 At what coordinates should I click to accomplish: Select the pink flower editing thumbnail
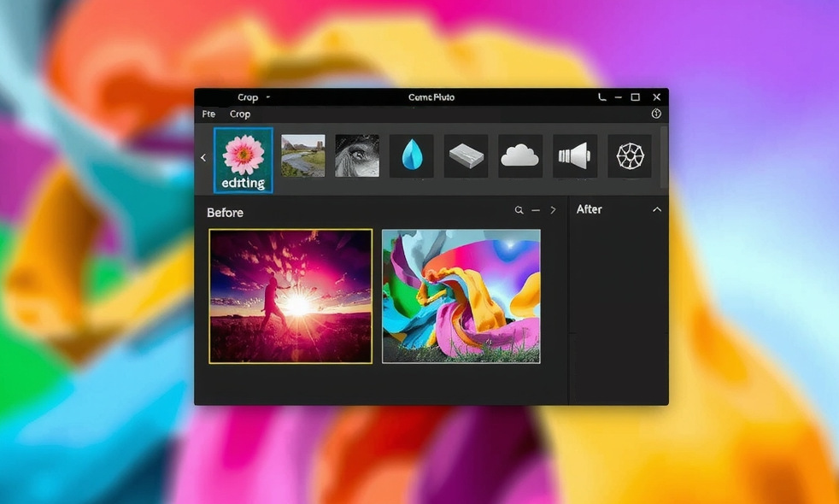point(243,160)
